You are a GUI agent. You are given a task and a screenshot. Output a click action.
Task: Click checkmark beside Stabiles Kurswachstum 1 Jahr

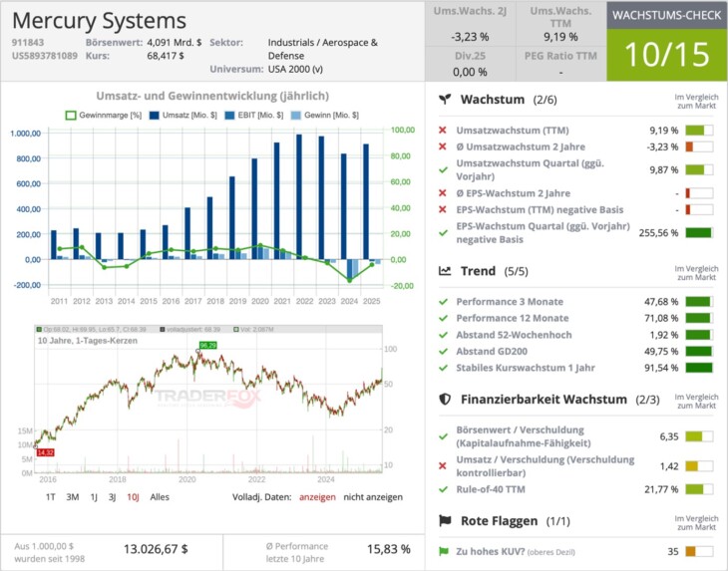click(x=443, y=368)
